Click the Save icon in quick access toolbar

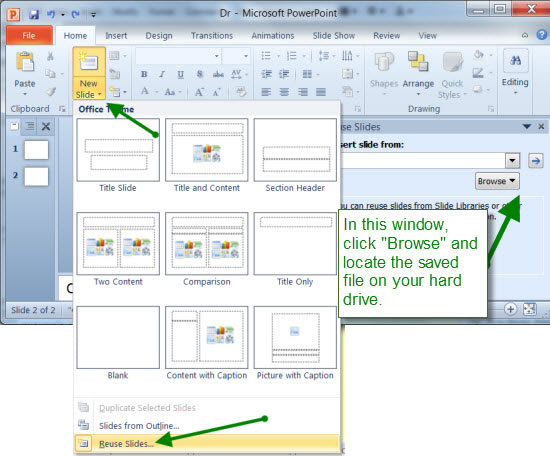(34, 14)
